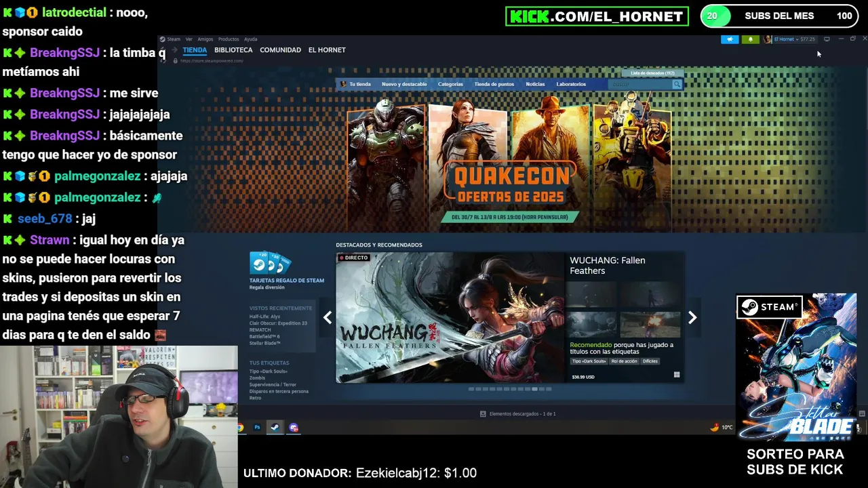Click the Chrome taskbar icon

tap(240, 428)
